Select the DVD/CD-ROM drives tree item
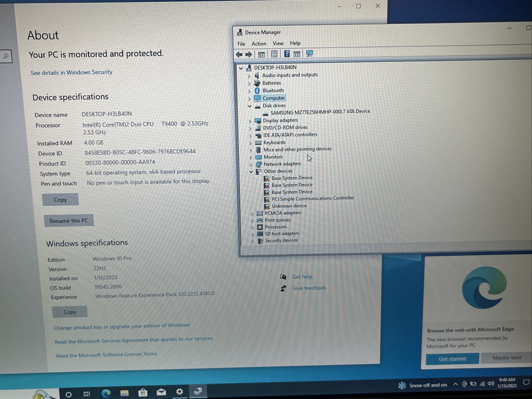This screenshot has width=532, height=399. click(x=285, y=127)
